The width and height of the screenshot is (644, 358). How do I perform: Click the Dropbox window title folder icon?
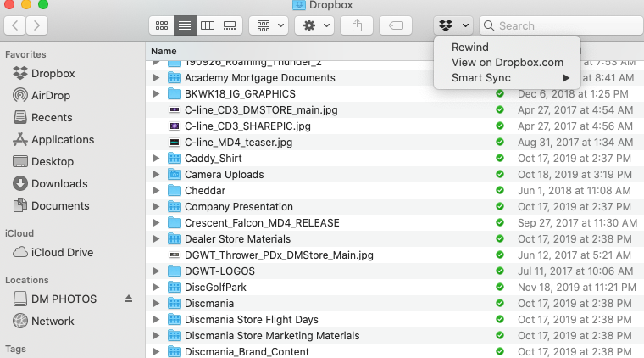click(x=299, y=5)
